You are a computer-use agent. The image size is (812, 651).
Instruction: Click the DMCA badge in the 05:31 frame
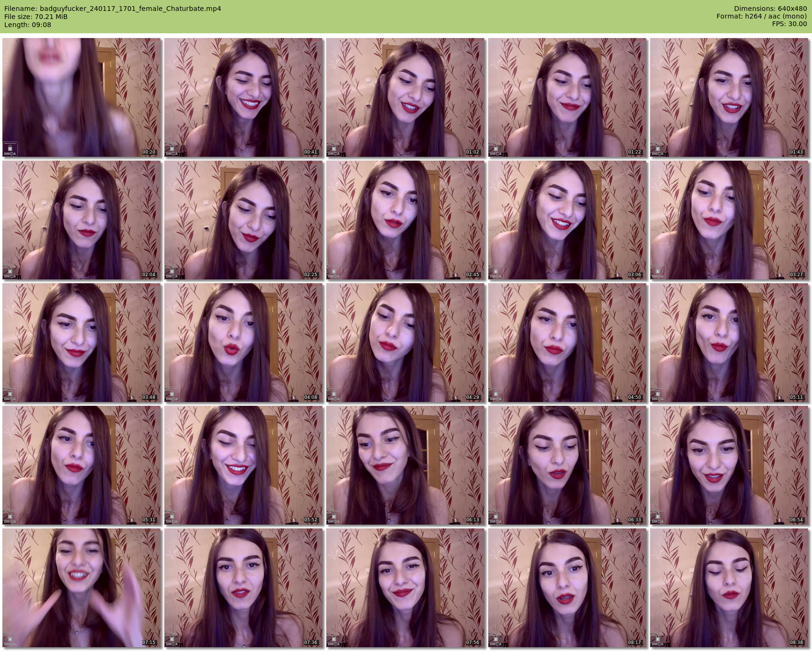(x=10, y=518)
